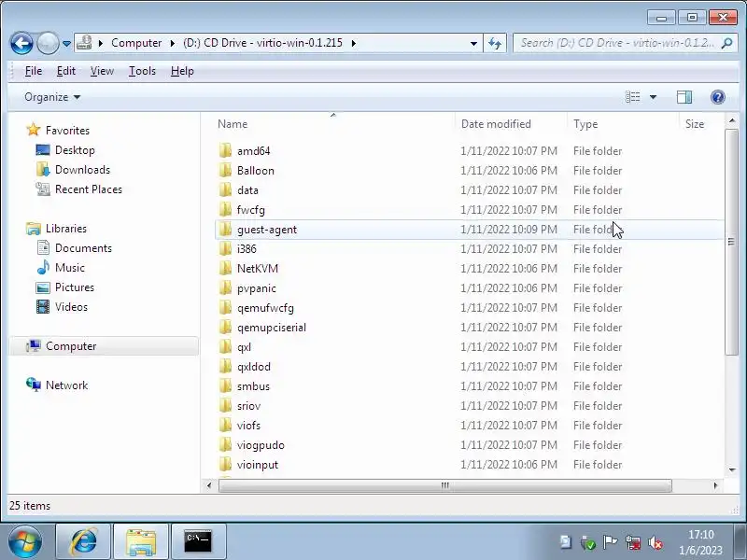Select Libraries in the navigation pane
Viewport: 747px width, 560px height.
coord(65,229)
